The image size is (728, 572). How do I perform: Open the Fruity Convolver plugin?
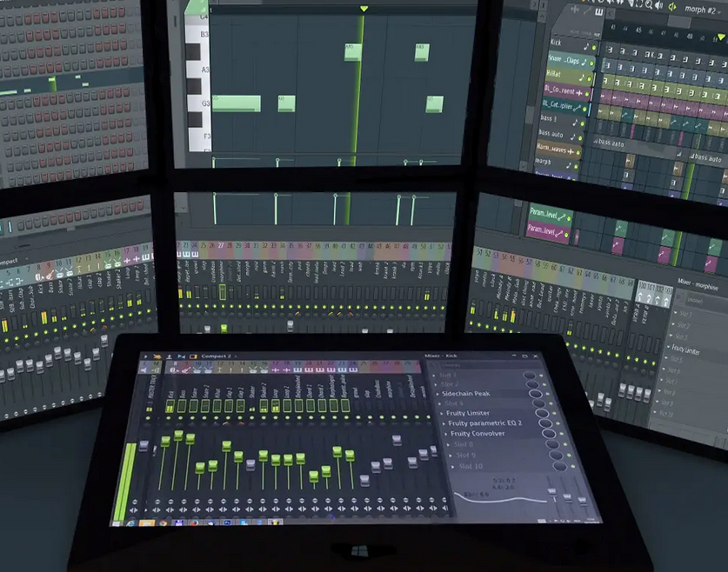coord(478,434)
